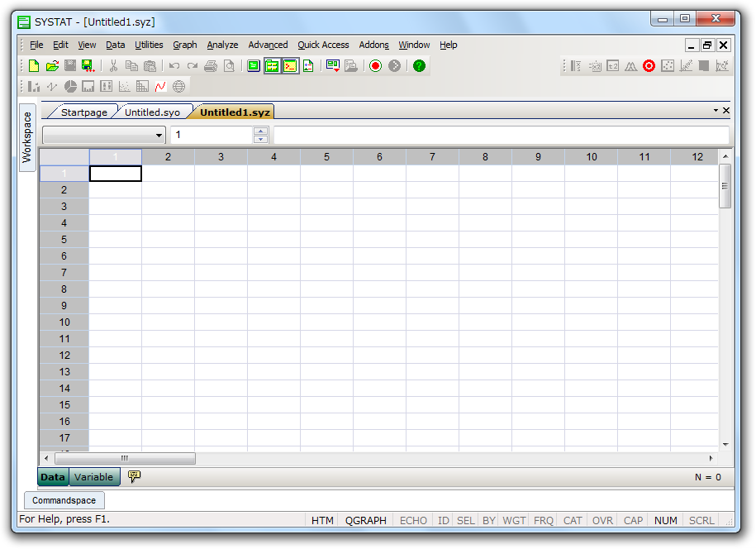The width and height of the screenshot is (756, 549).
Task: Open the variable name dropdown
Action: tap(159, 135)
